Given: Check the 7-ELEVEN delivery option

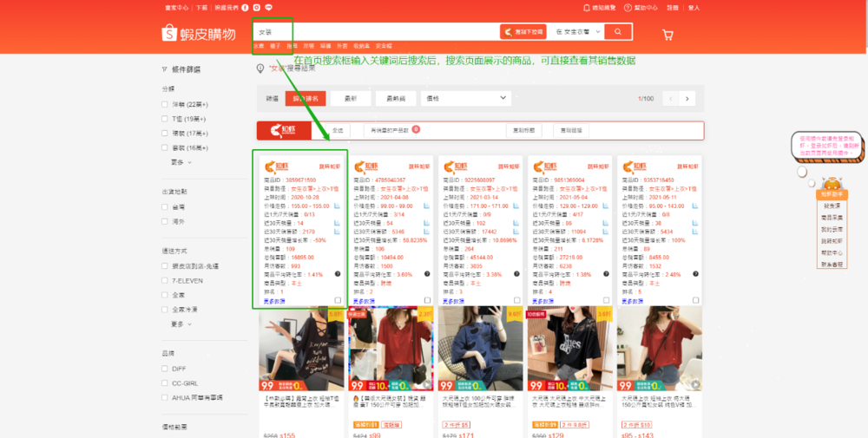Looking at the screenshot, I should pos(165,281).
